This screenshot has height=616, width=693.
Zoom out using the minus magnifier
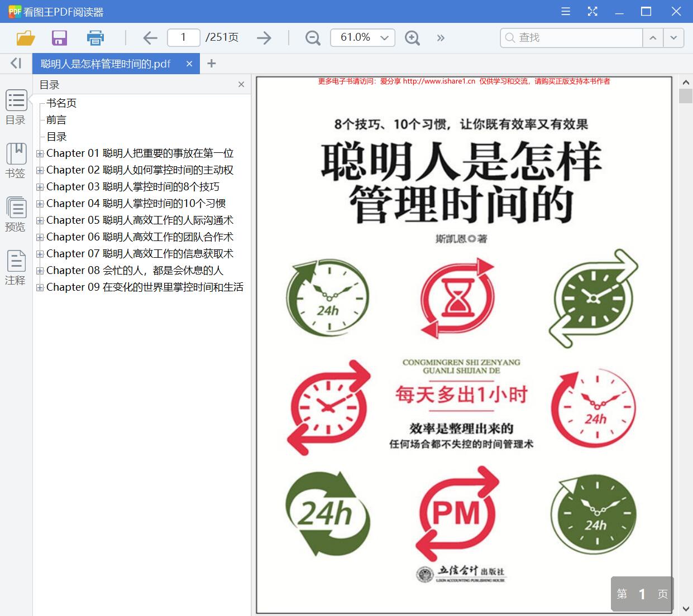coord(313,38)
